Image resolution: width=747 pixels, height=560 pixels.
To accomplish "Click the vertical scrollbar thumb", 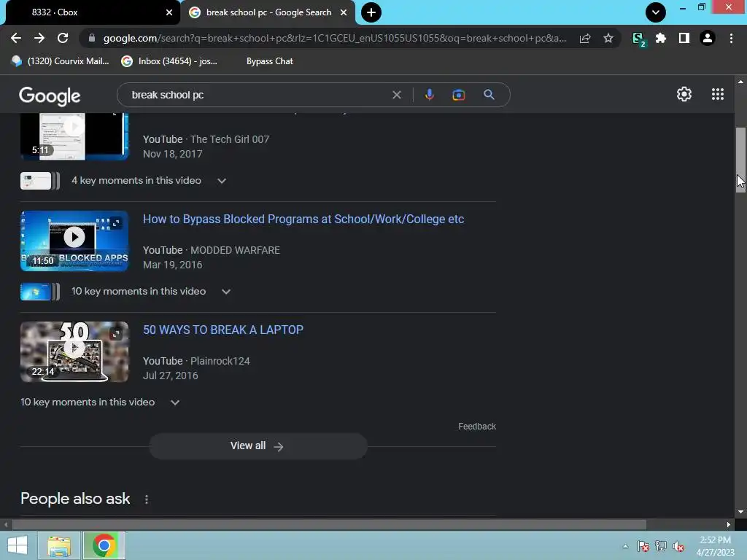I will (x=740, y=160).
